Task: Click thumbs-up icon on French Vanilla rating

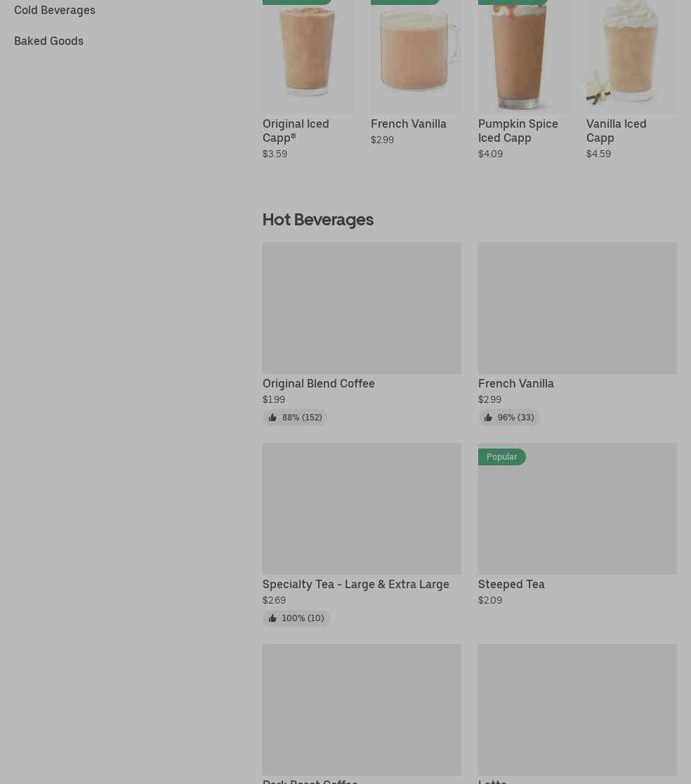Action: 488,418
